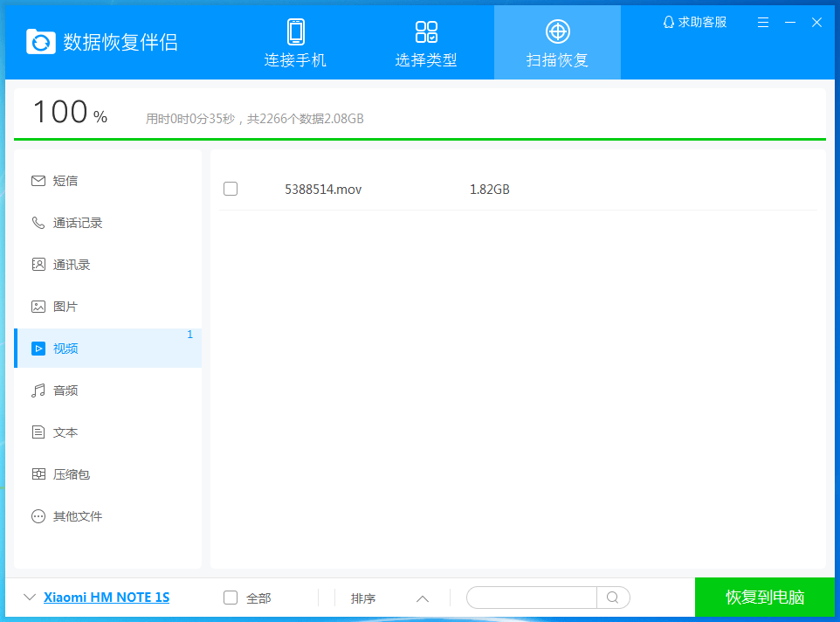Click the 文本 document icon
840x622 pixels.
38,432
